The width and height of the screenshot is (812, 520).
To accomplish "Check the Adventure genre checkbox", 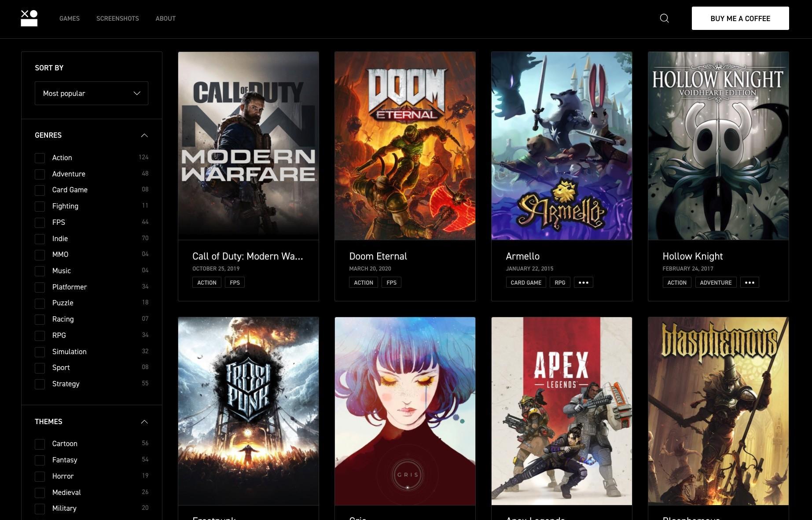I will tap(40, 174).
